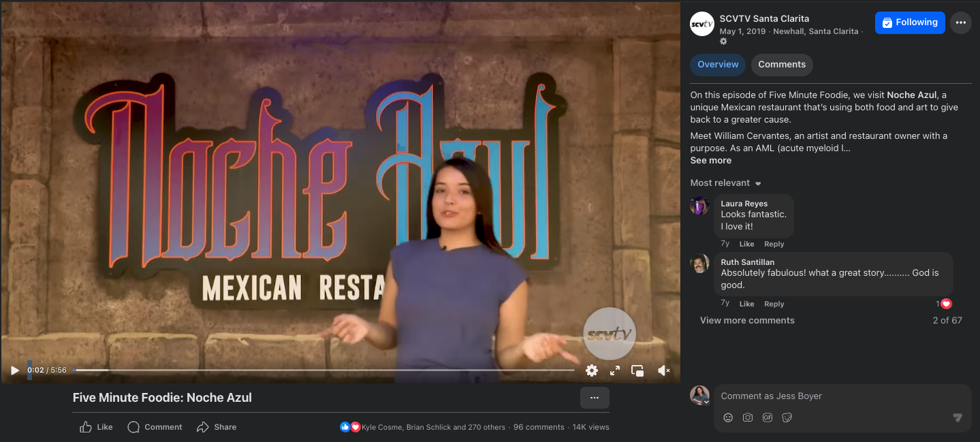Add a GIF to comment
The image size is (980, 442).
(768, 417)
